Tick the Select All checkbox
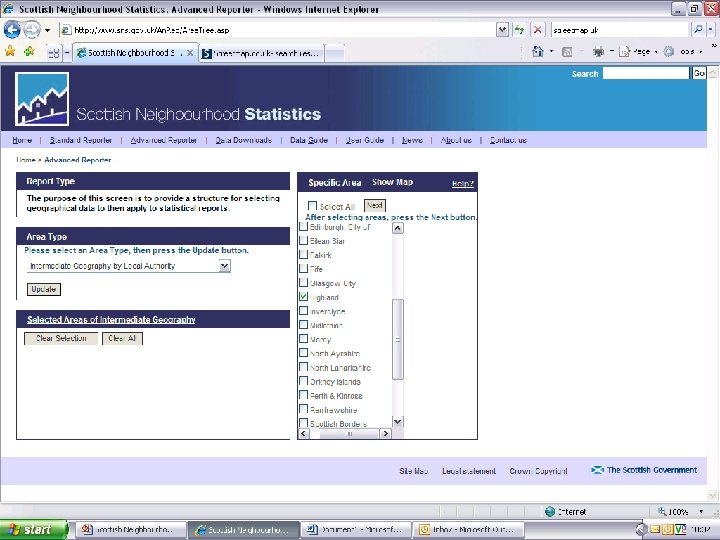 click(x=312, y=206)
